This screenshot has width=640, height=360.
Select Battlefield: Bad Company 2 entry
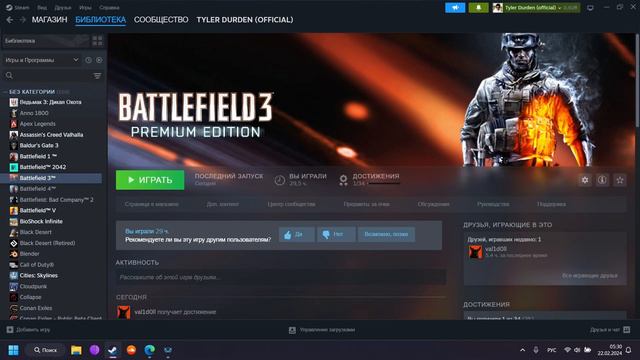[x=56, y=200]
